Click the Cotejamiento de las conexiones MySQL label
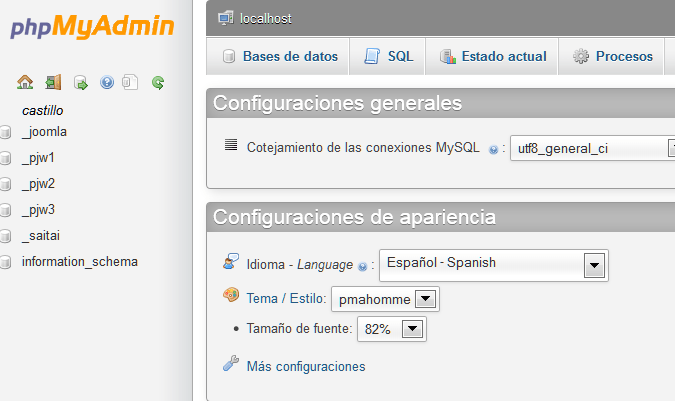 (363, 148)
